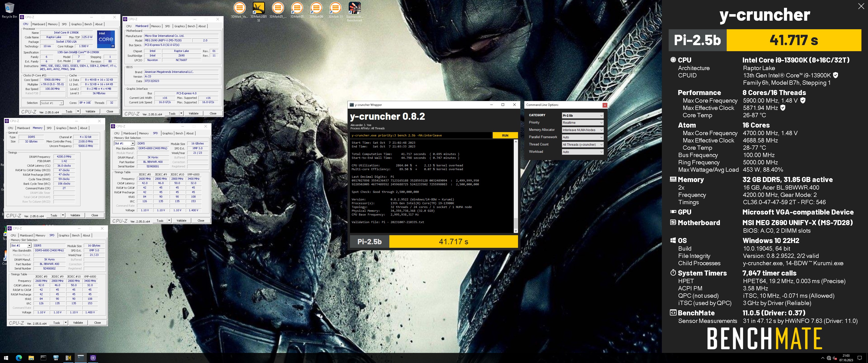Click the taskbar clock showing 21:03

(846, 358)
